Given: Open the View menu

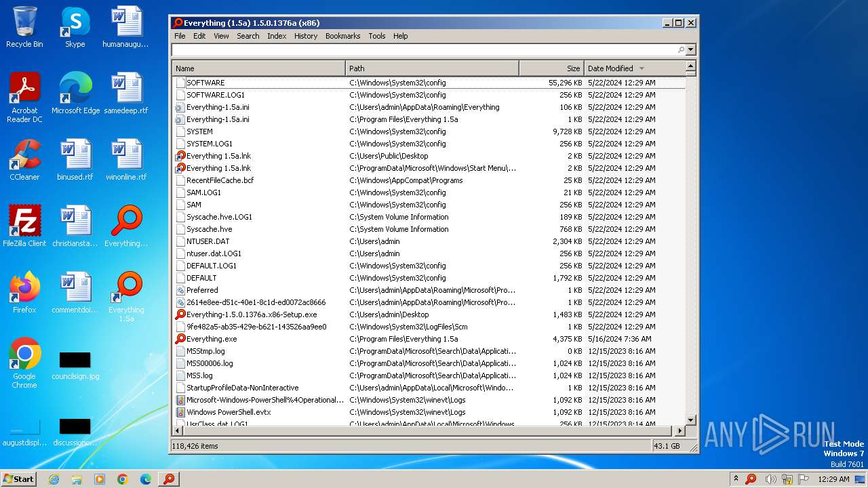Looking at the screenshot, I should pyautogui.click(x=221, y=36).
